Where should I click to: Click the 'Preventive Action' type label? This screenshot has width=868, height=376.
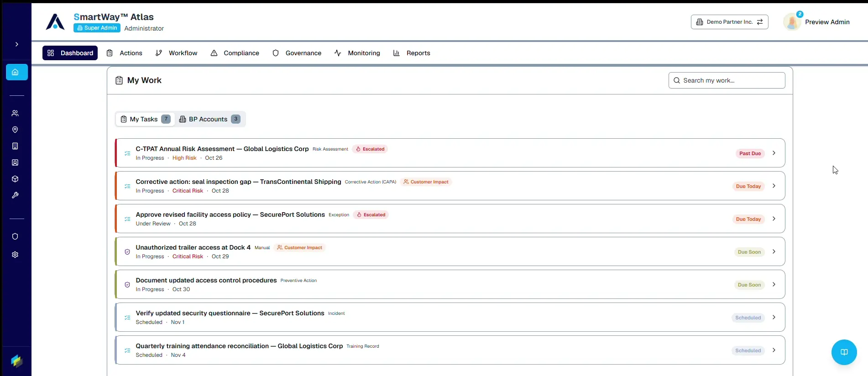[298, 281]
